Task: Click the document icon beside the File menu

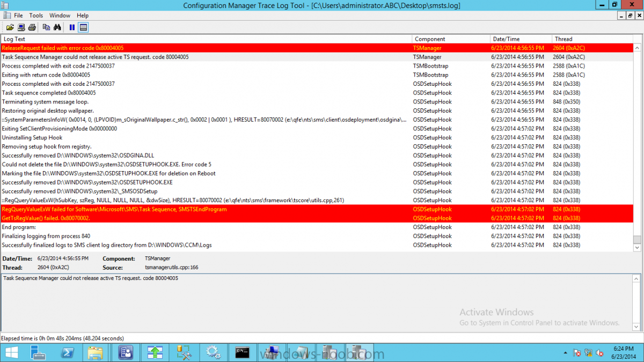Action: pyautogui.click(x=6, y=16)
